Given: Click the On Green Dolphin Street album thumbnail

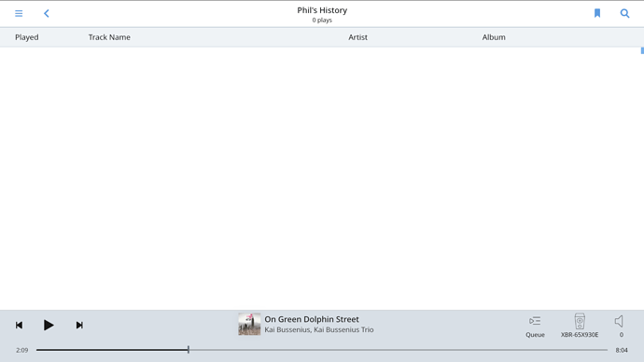Looking at the screenshot, I should (249, 325).
